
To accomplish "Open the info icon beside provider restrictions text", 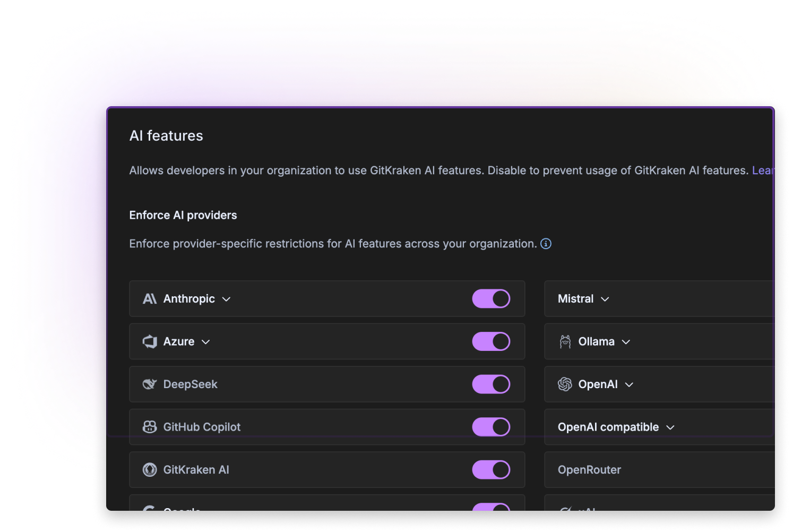I will pos(546,244).
